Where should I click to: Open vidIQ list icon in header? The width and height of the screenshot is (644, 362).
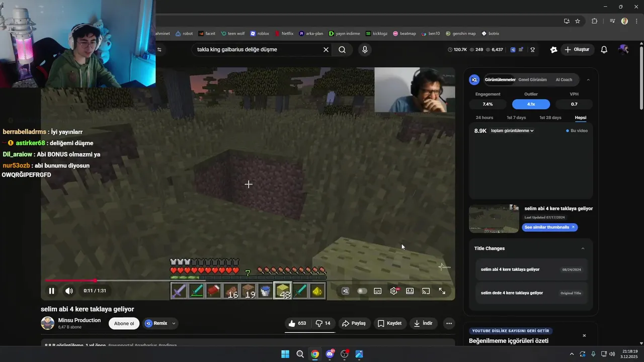(x=521, y=49)
